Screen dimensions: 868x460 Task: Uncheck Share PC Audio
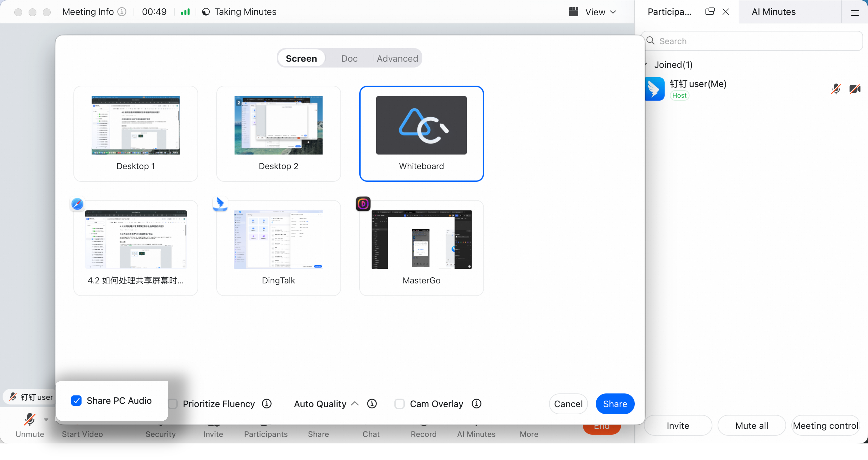click(x=76, y=400)
